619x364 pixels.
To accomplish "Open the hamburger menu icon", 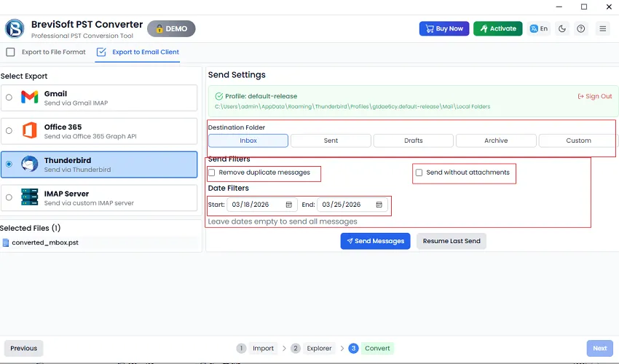I will tap(602, 28).
